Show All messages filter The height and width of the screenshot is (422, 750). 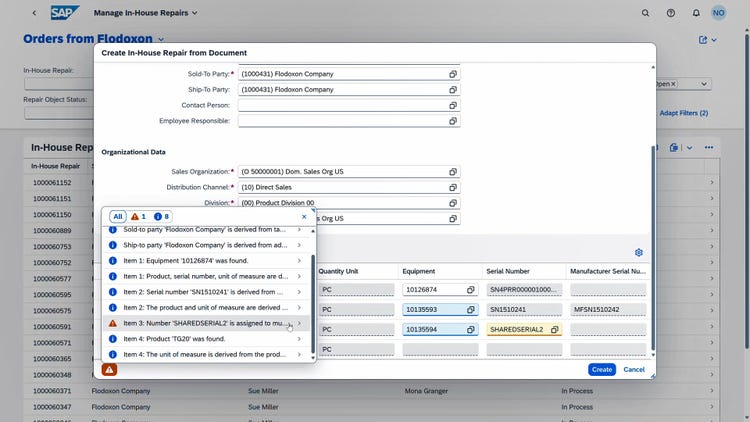point(118,217)
